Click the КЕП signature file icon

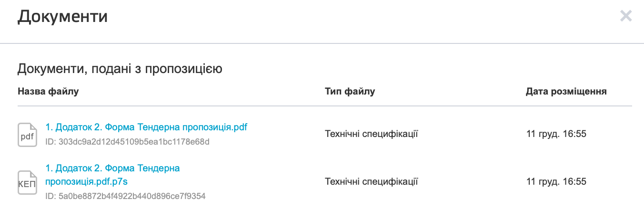(x=27, y=182)
